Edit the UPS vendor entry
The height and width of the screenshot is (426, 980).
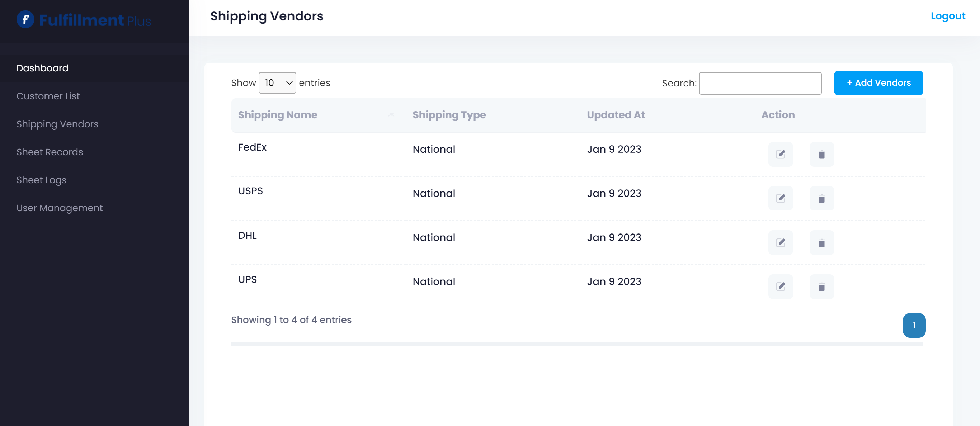click(780, 287)
